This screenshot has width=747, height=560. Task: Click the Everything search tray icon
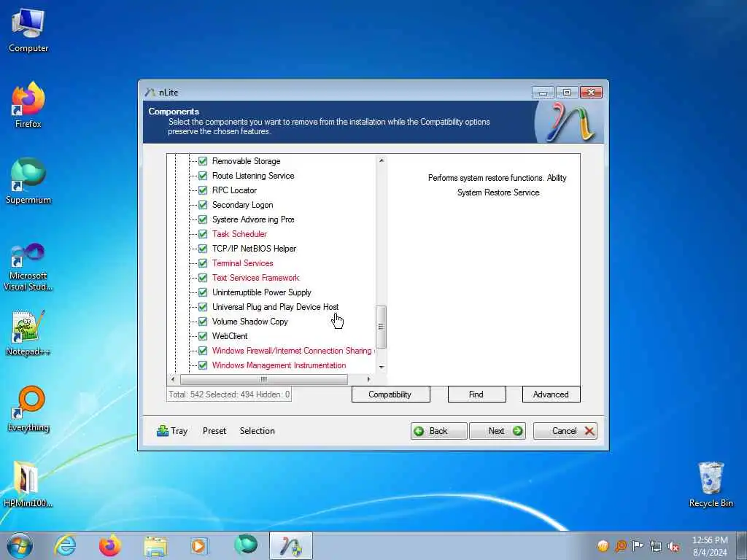tap(620, 545)
